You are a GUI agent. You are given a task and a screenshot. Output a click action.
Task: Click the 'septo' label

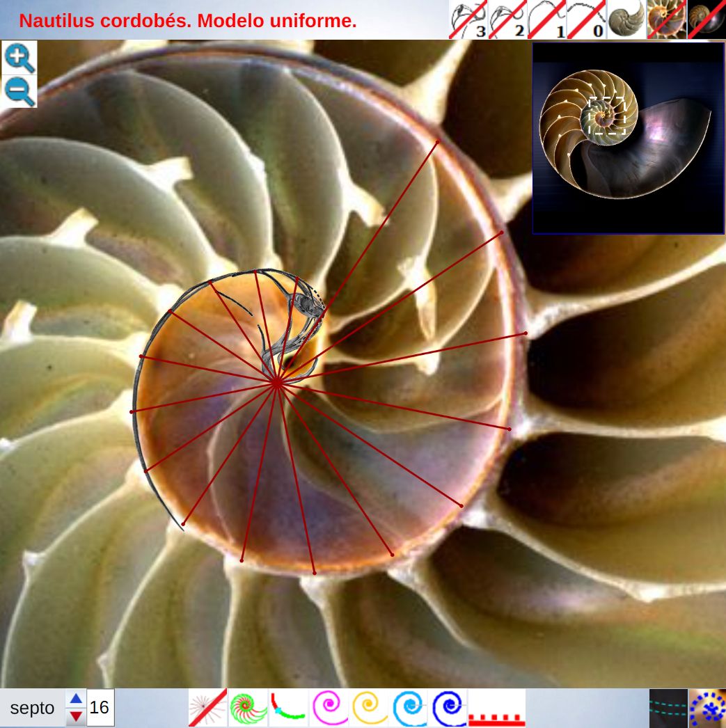pos(32,708)
